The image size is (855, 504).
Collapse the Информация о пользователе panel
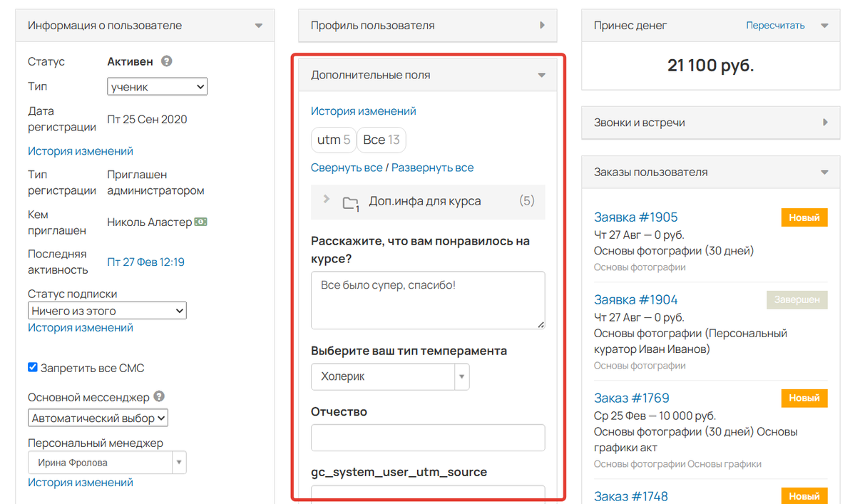click(x=258, y=26)
